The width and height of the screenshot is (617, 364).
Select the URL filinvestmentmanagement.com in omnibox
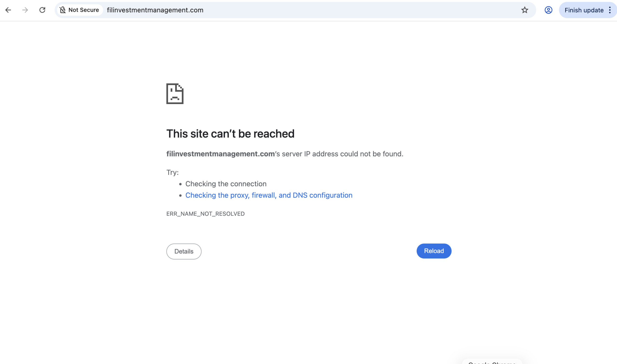(x=155, y=10)
